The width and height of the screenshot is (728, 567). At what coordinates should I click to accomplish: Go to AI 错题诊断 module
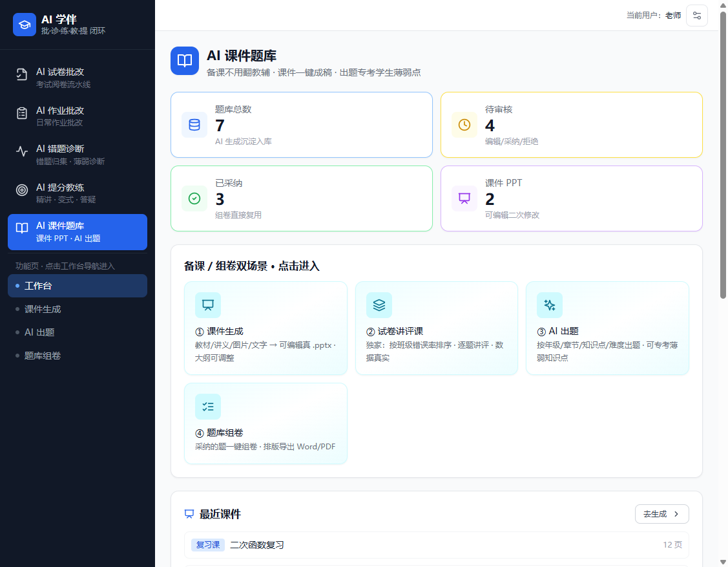(78, 155)
